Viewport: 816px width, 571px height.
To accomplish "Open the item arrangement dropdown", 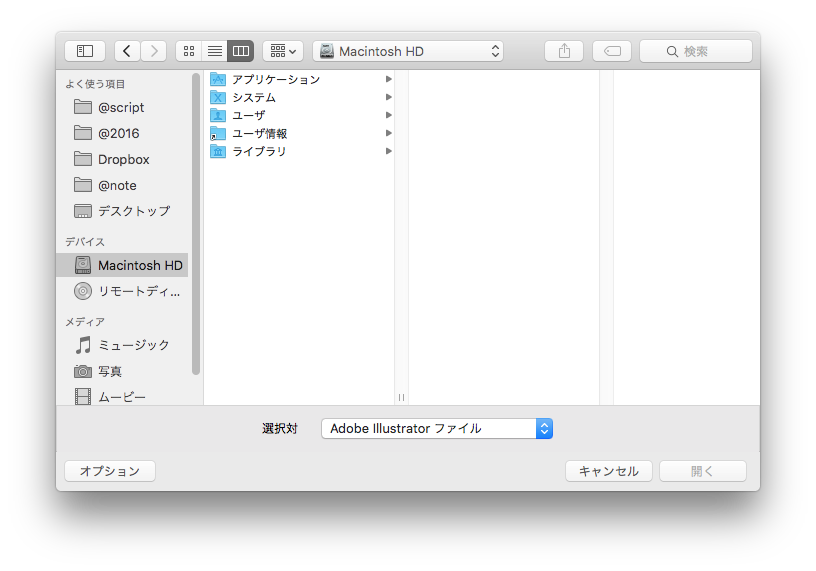I will (x=283, y=51).
